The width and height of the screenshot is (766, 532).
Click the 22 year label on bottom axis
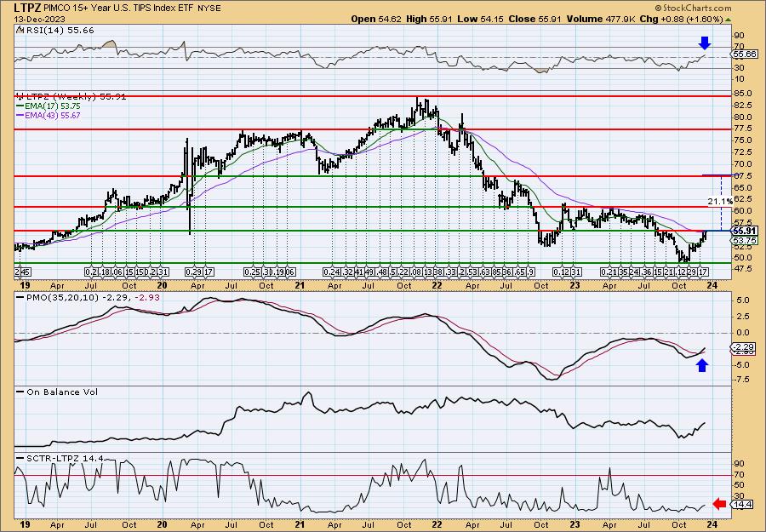pos(437,525)
